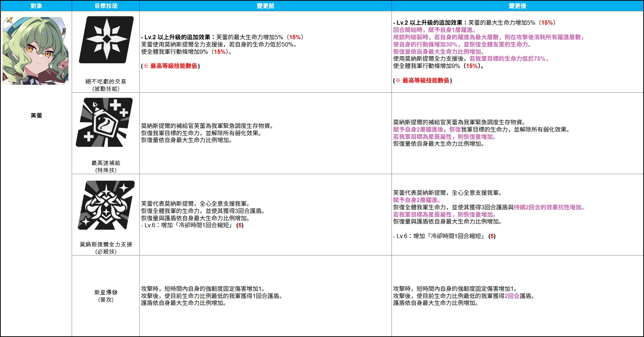This screenshot has height=337, width=644.
Task: Click the red max-level note in 變更後 column
Action: click(423, 80)
